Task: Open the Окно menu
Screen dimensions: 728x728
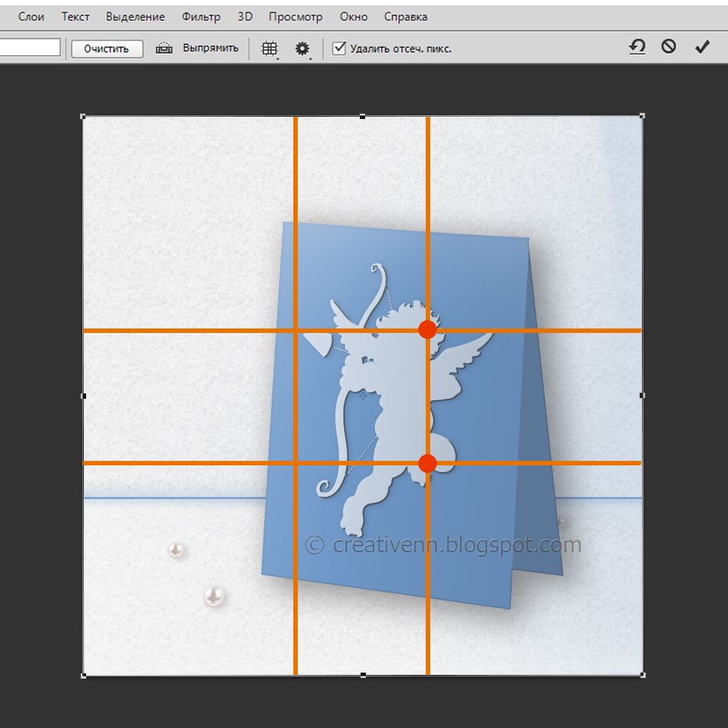Action: (x=353, y=16)
